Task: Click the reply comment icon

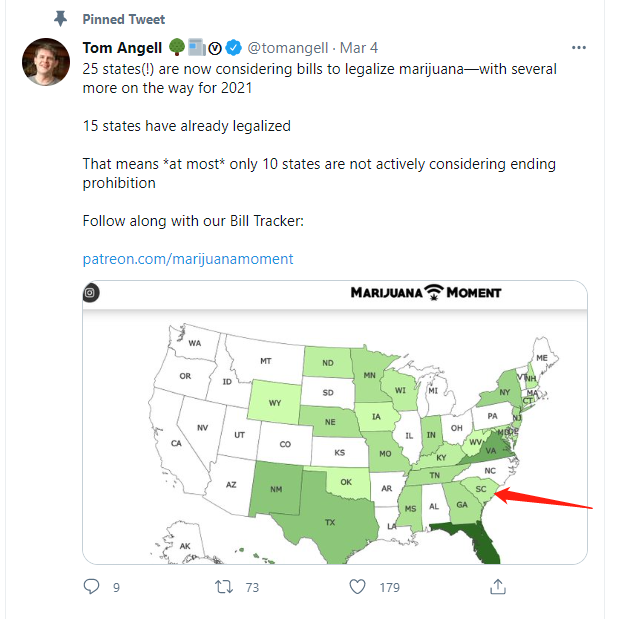Action: [92, 587]
